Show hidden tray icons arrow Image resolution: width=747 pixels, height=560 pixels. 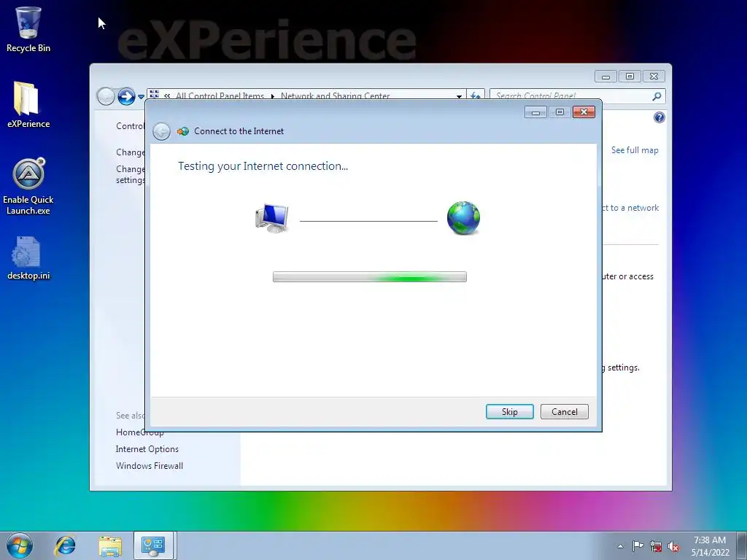pos(620,546)
